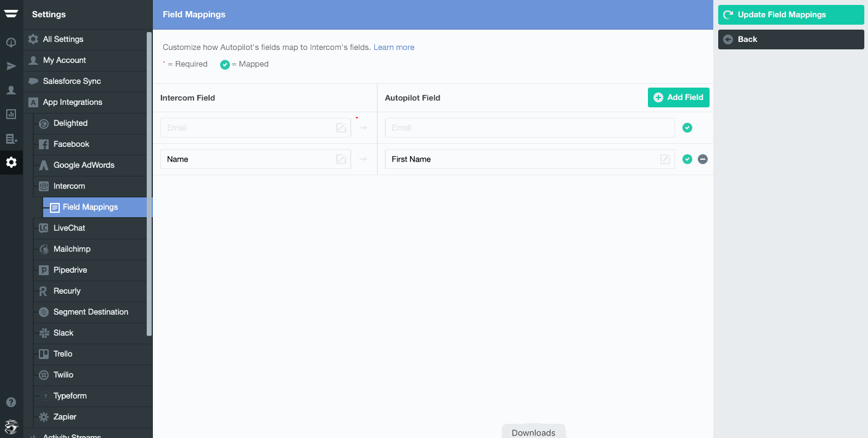Click the edit pencil on First Name field
Screen dimensions: 868x438
pyautogui.click(x=665, y=159)
